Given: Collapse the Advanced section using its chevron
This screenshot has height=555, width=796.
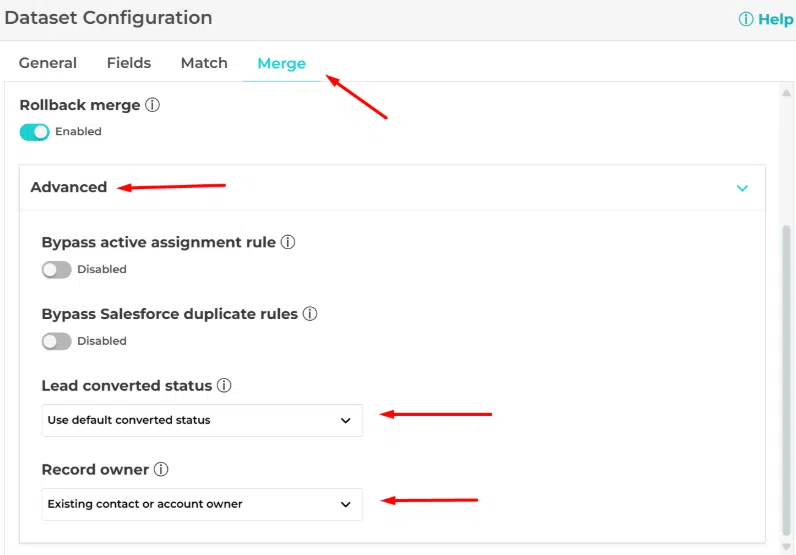Looking at the screenshot, I should coord(742,188).
